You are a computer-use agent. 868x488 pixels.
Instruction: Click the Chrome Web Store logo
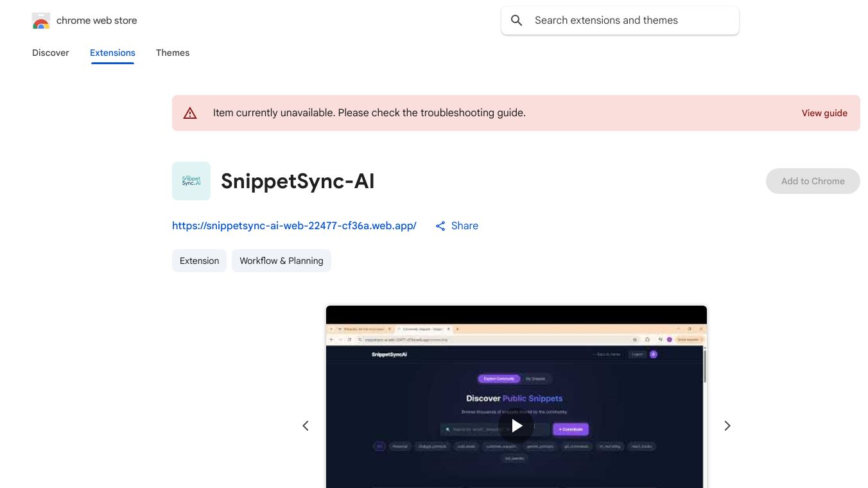40,21
